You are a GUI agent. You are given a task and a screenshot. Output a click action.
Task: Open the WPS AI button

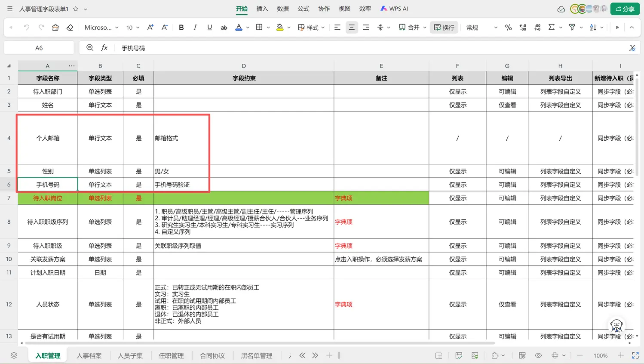[394, 9]
